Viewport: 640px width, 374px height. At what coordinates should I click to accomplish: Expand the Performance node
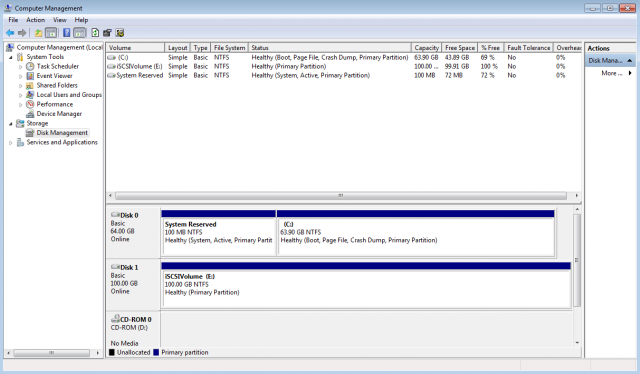coord(20,105)
